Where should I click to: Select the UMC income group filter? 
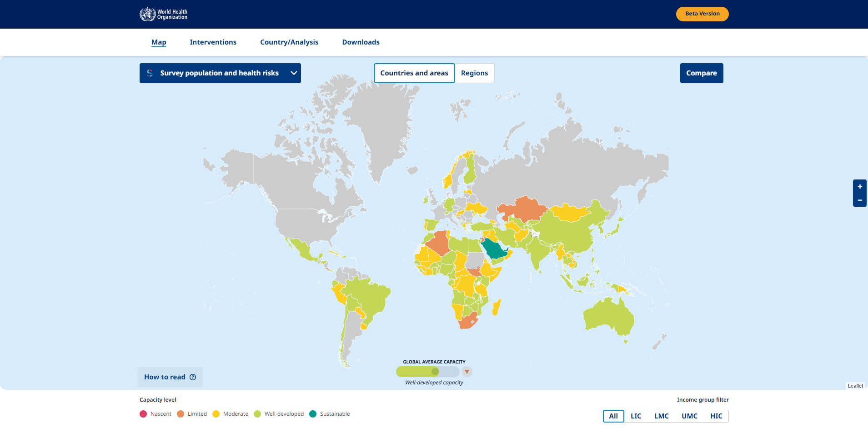click(x=689, y=416)
